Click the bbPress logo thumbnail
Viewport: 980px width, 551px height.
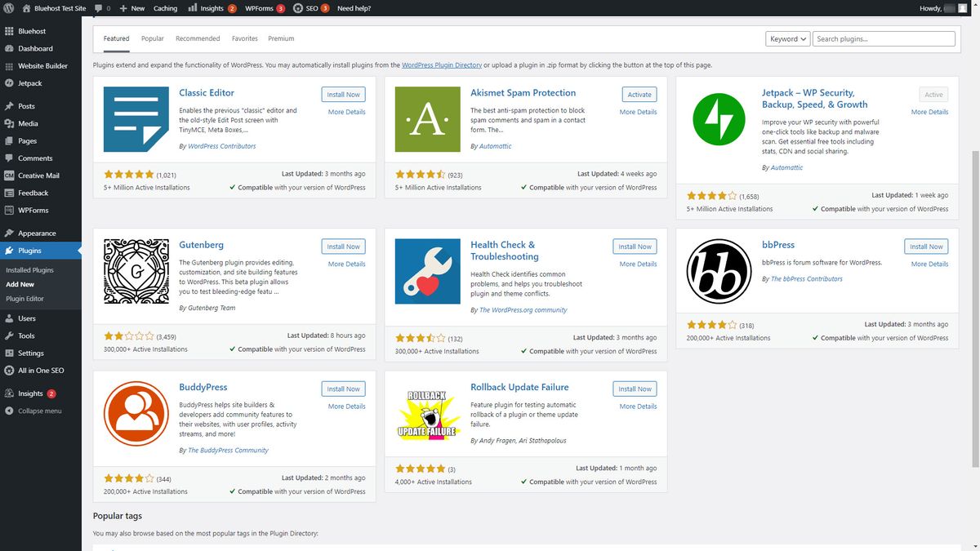719,271
